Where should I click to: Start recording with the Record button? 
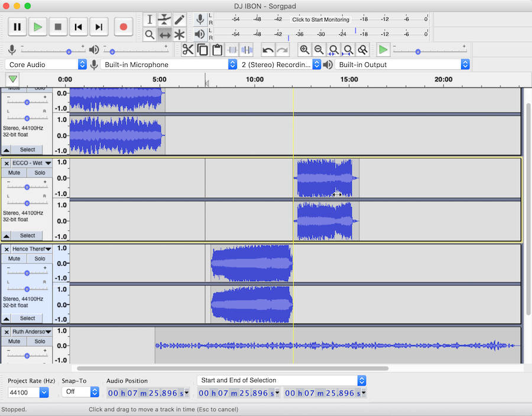123,27
